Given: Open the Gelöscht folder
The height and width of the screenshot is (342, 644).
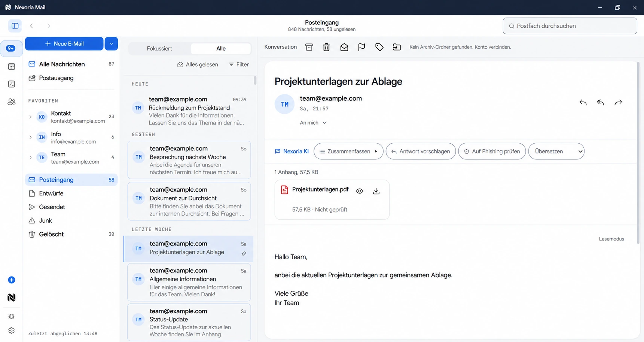Looking at the screenshot, I should (x=71, y=234).
